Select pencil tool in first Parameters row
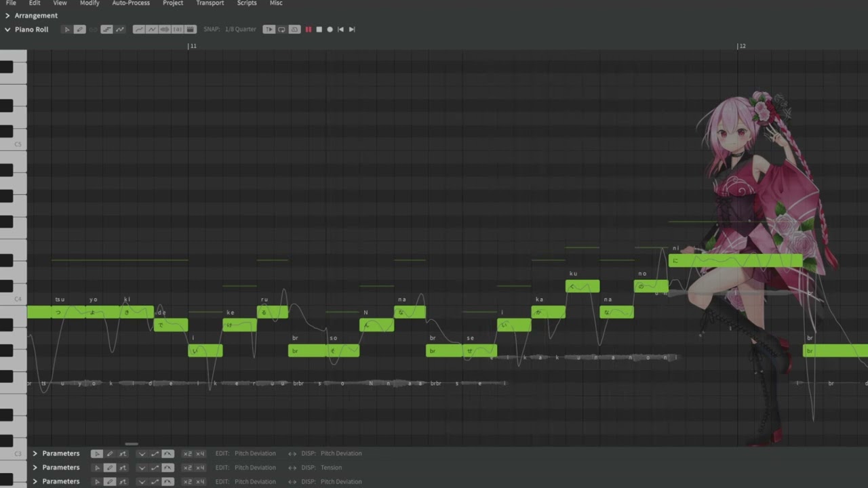The height and width of the screenshot is (488, 868). point(110,453)
